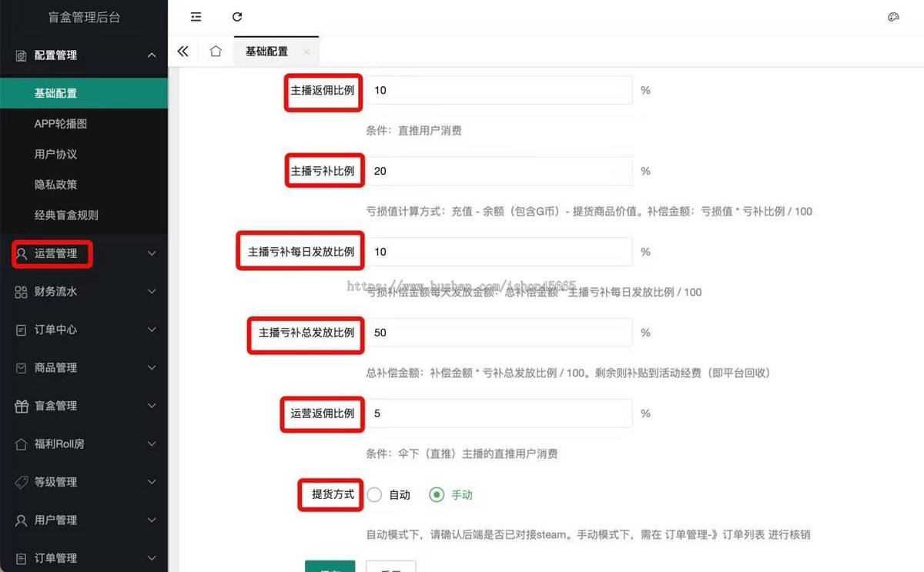
Task: Toggle the sidebar collapse icon
Action: pyautogui.click(x=196, y=17)
